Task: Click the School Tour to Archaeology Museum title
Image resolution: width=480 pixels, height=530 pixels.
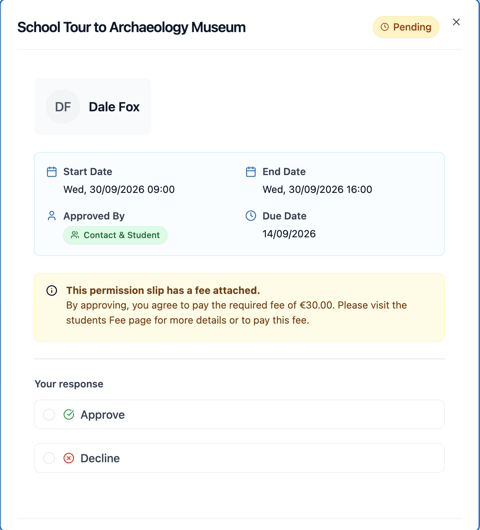Action: coord(131,27)
